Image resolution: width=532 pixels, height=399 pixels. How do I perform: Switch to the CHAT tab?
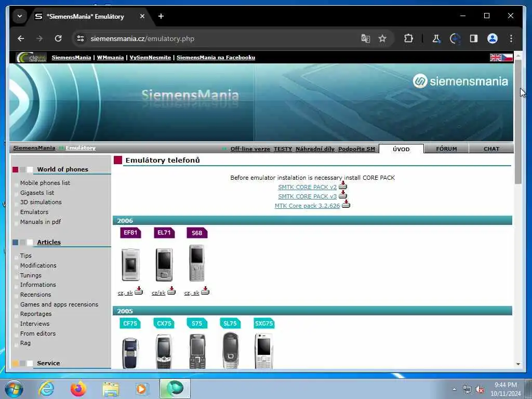coord(491,149)
